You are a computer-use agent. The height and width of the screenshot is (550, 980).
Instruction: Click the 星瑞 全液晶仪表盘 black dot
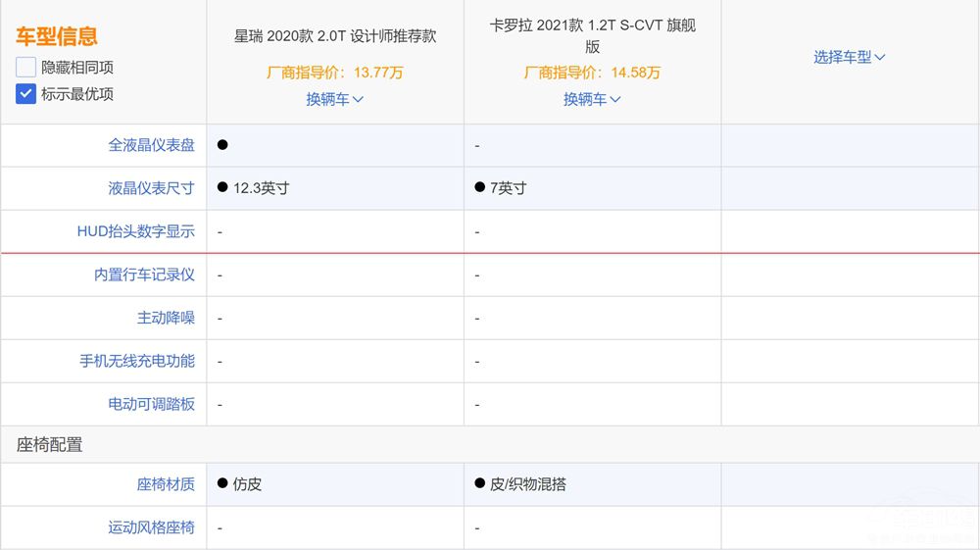pyautogui.click(x=222, y=145)
